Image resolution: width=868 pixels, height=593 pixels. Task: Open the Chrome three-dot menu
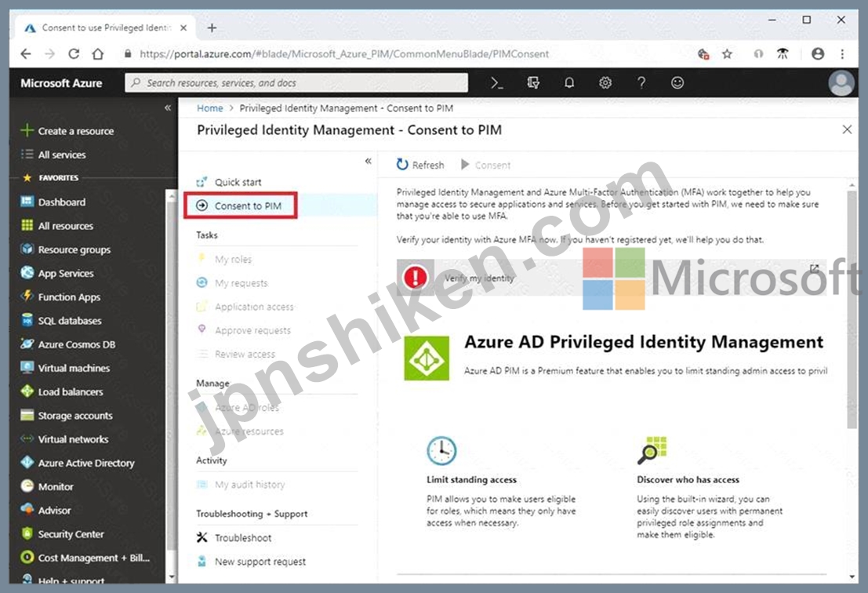click(842, 53)
